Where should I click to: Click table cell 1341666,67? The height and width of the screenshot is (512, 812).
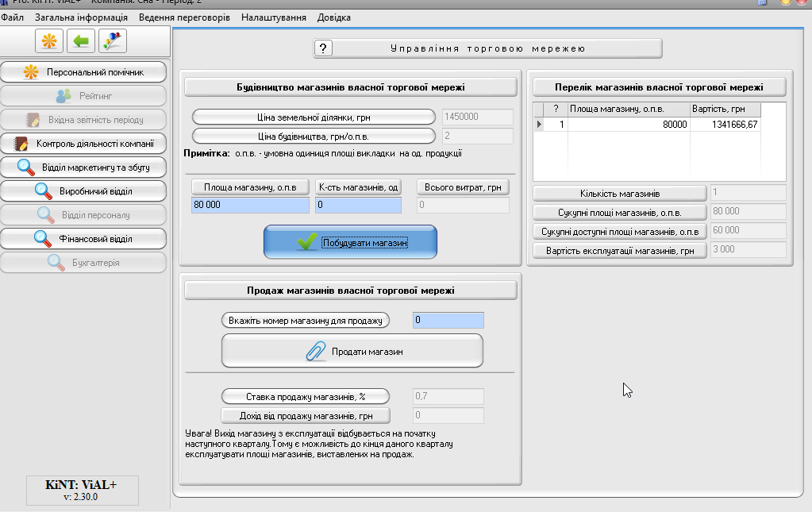(x=725, y=125)
